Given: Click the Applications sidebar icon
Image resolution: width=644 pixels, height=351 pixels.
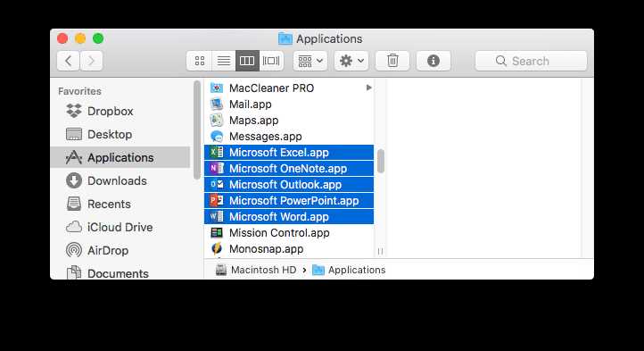Looking at the screenshot, I should 74,157.
